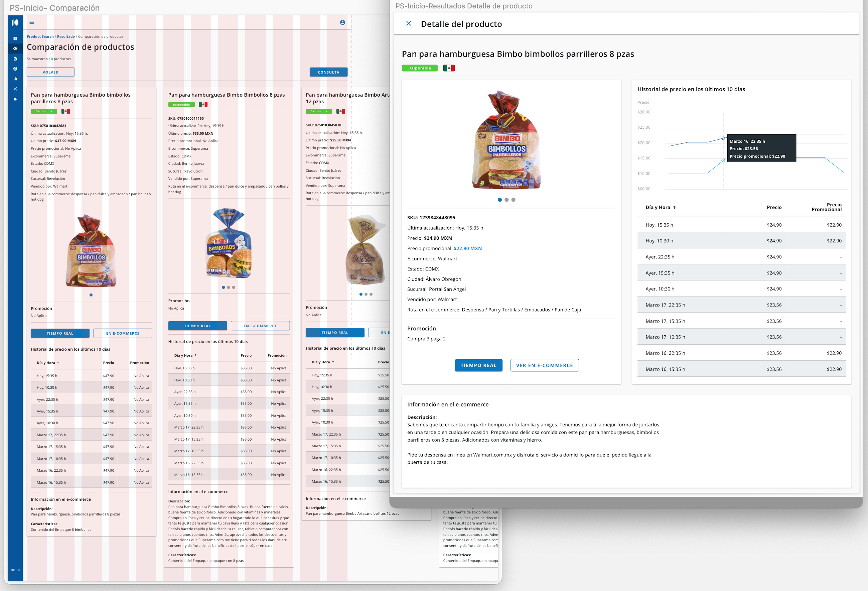Click the product image in the detail panel
Screen dimensions: 868x591
[x=507, y=140]
